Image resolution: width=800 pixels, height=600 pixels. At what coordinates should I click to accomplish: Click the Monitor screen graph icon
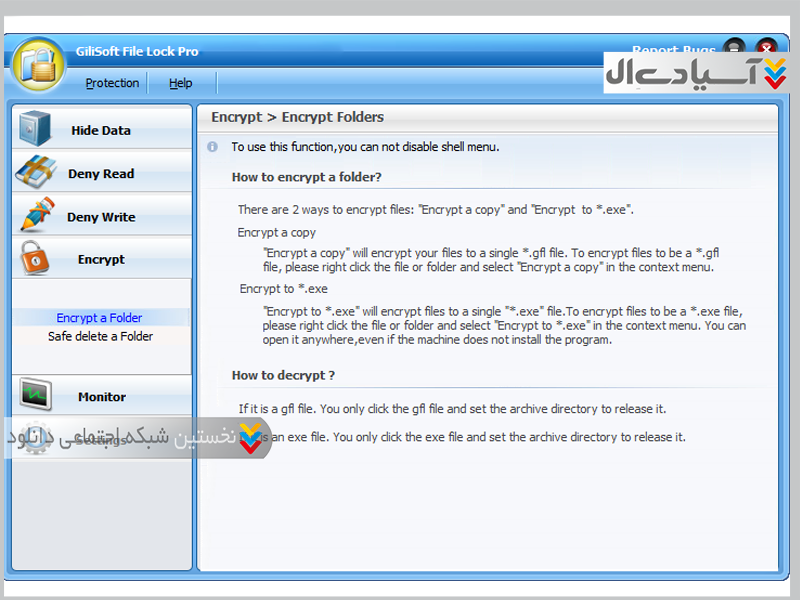click(35, 396)
